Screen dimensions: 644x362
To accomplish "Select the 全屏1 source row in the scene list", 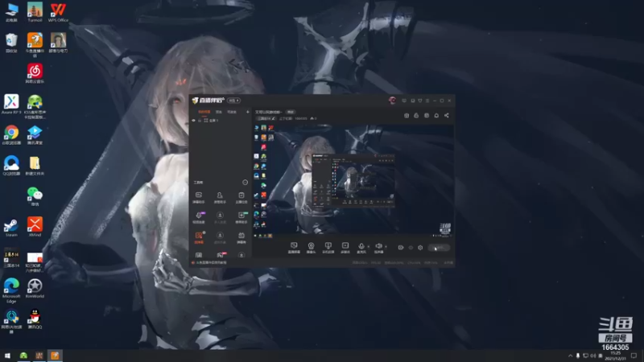I will [x=221, y=120].
